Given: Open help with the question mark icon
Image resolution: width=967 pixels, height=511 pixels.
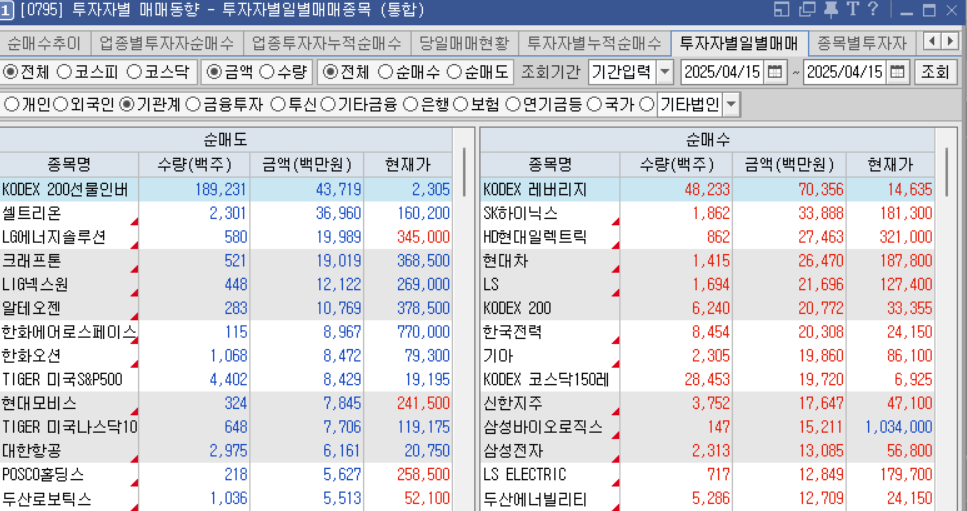Looking at the screenshot, I should tap(873, 9).
